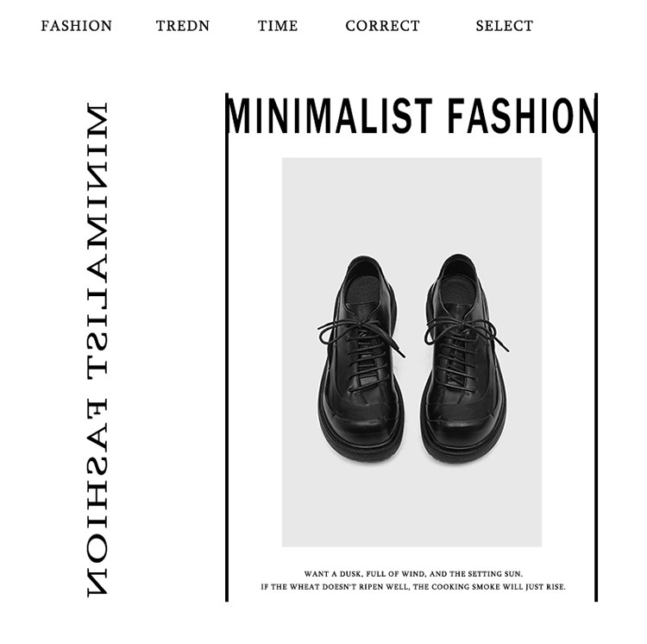Viewport: 647px width, 644px height.
Task: Click the 'IF THE WHEAT DOESN'T RIPEN' caption
Action: (413, 587)
